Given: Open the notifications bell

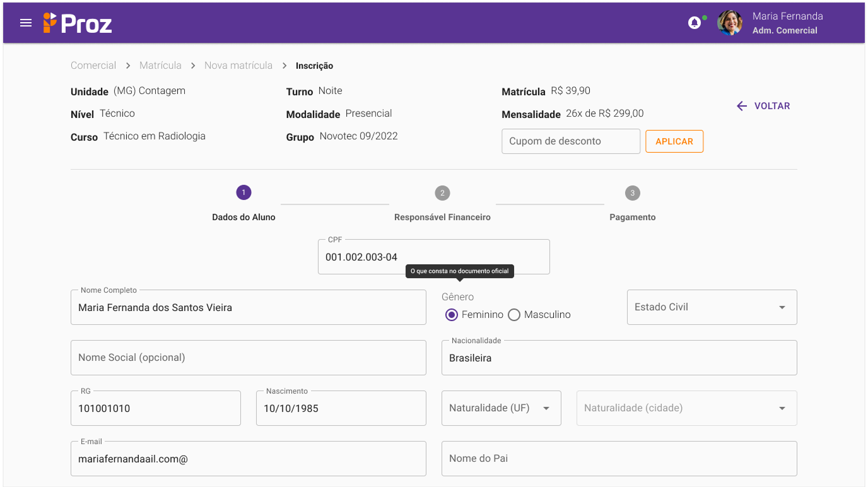Looking at the screenshot, I should click(695, 23).
